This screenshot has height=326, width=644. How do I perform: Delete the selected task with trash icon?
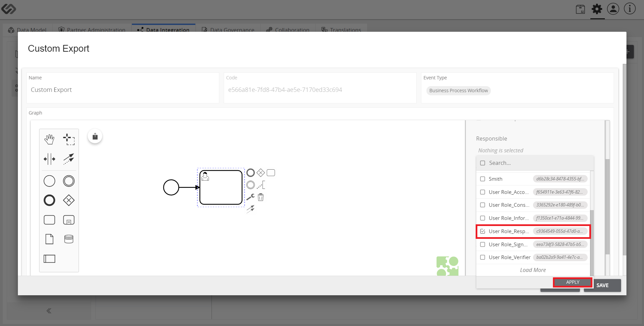[261, 197]
